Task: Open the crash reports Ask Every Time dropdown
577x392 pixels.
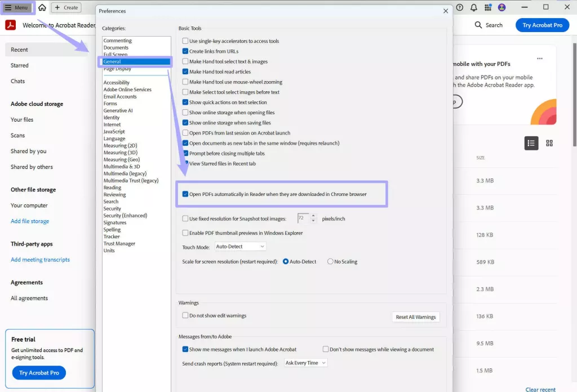Action: pyautogui.click(x=305, y=363)
